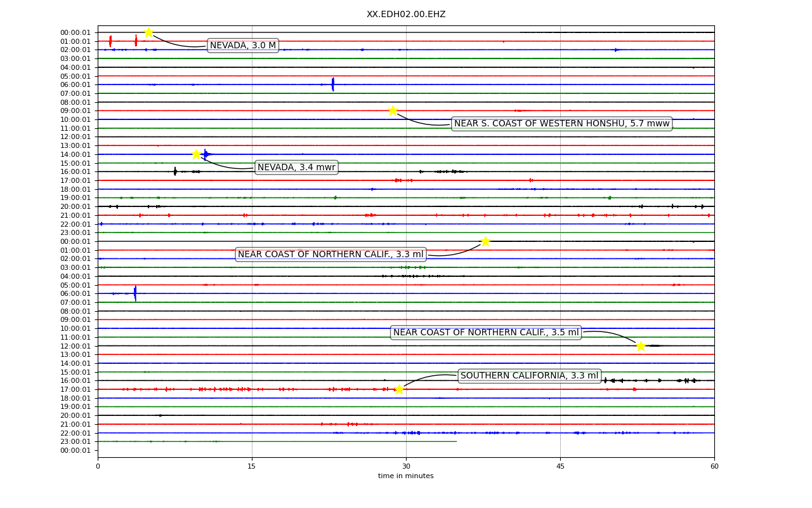Select the star for Northern Calif. 3.5 ml event

(641, 345)
